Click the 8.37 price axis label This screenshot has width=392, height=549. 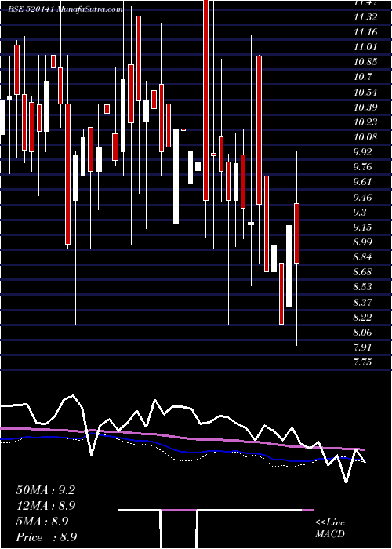click(363, 302)
